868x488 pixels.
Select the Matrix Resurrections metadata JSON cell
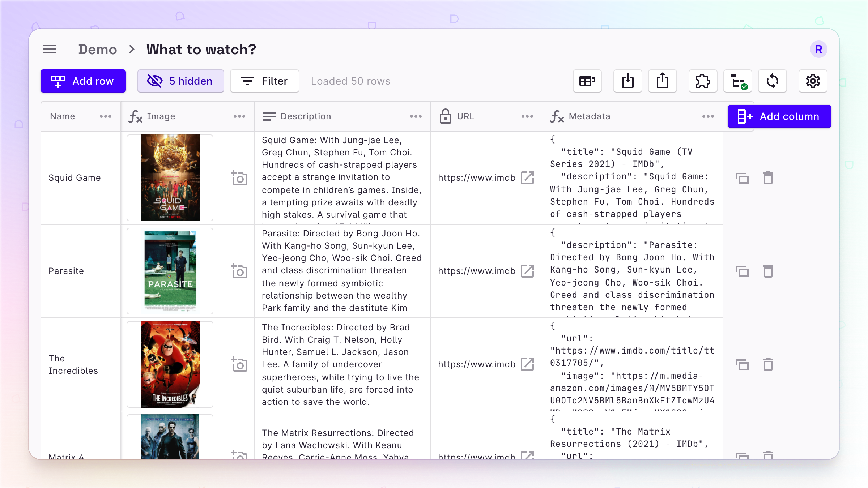point(633,435)
